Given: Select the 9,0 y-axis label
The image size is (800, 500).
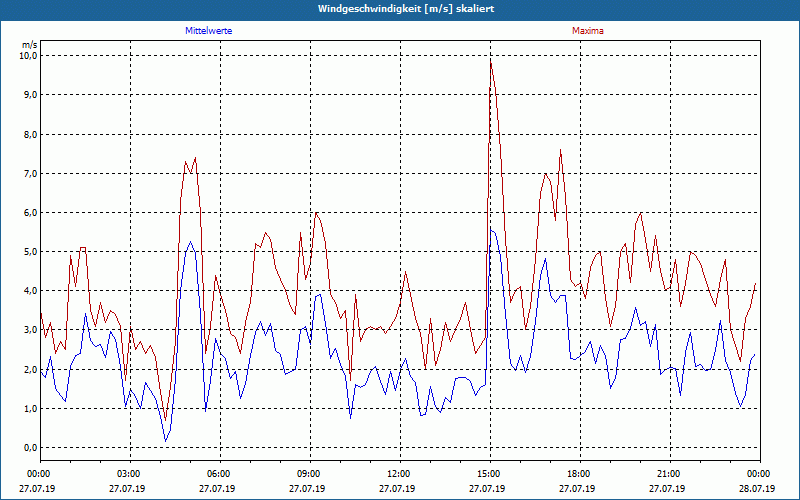Looking at the screenshot, I should pos(29,94).
